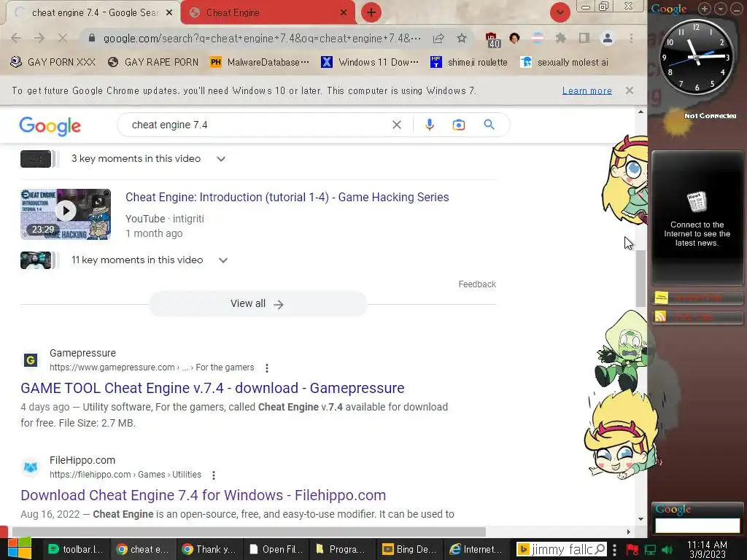Switch to Thank y... Chrome taskbar item

(x=209, y=550)
